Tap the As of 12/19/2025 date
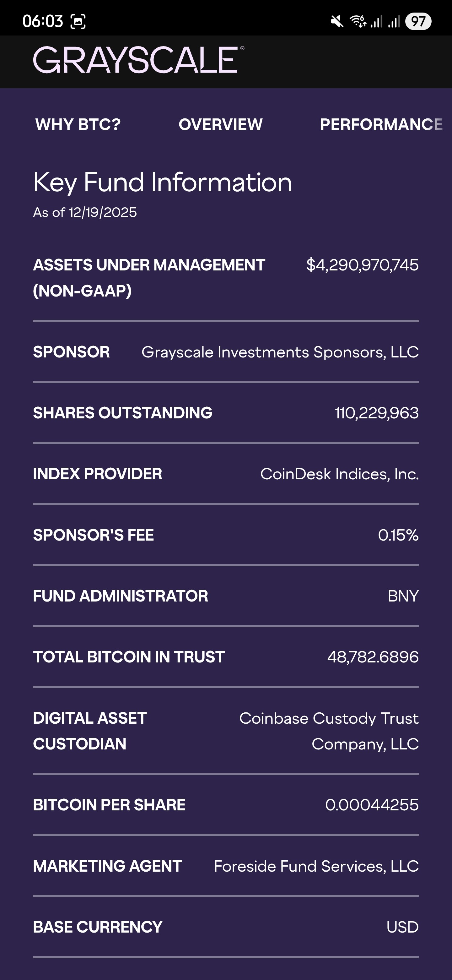 85,212
